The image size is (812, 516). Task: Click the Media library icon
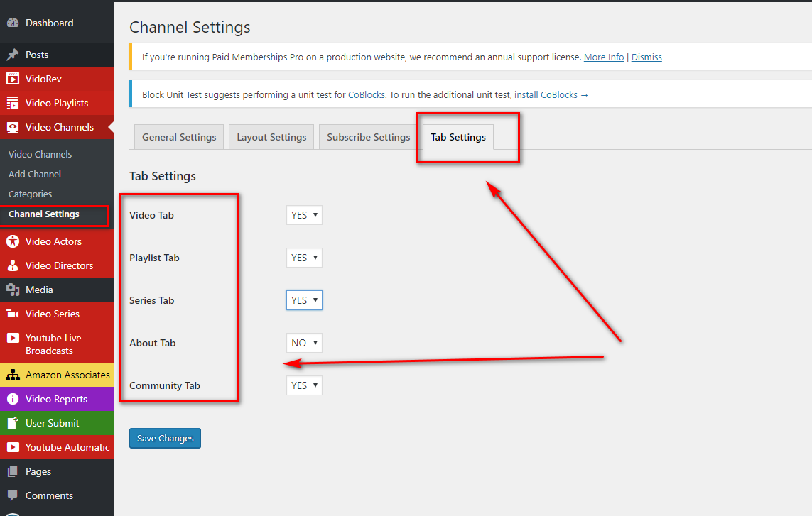tap(13, 290)
